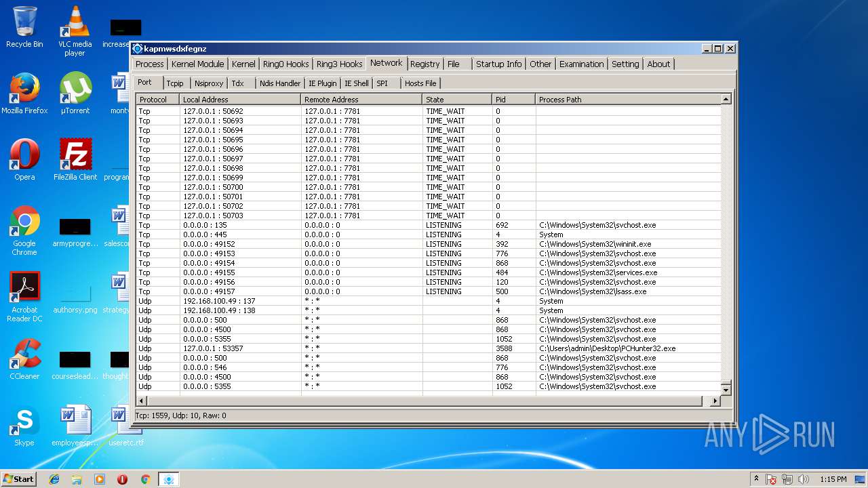Click the Opera taskbar icon
This screenshot has width=868, height=488.
pyautogui.click(x=122, y=479)
